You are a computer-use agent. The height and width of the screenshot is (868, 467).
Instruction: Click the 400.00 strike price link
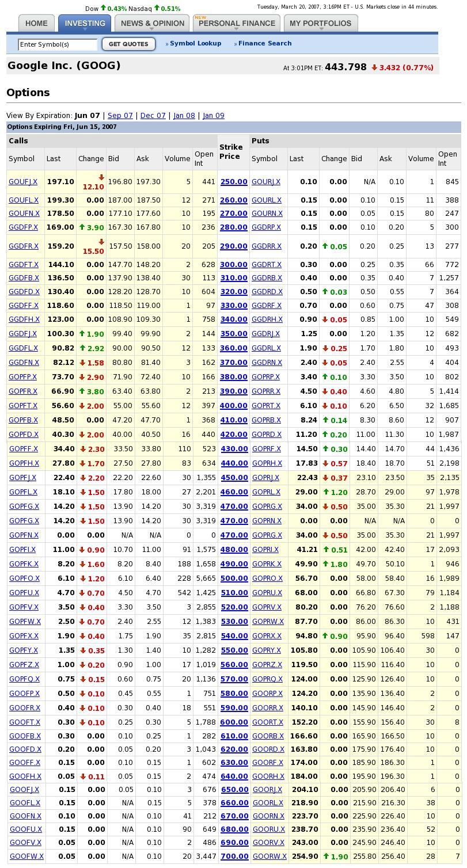pyautogui.click(x=234, y=406)
